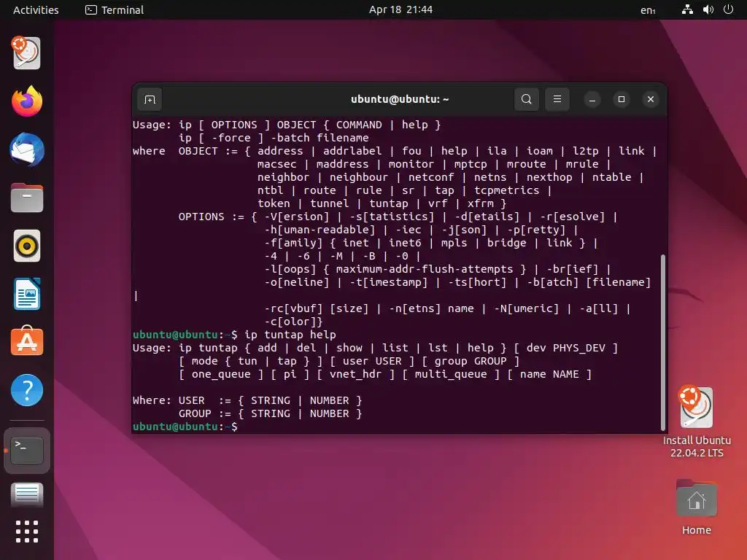Open a new terminal tab
The image size is (747, 560).
(x=150, y=99)
